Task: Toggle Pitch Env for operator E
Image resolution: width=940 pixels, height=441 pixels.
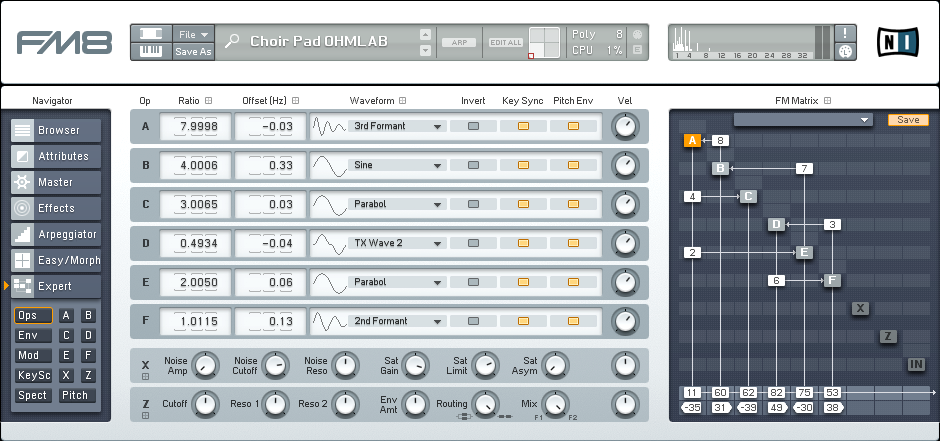Action: [573, 282]
